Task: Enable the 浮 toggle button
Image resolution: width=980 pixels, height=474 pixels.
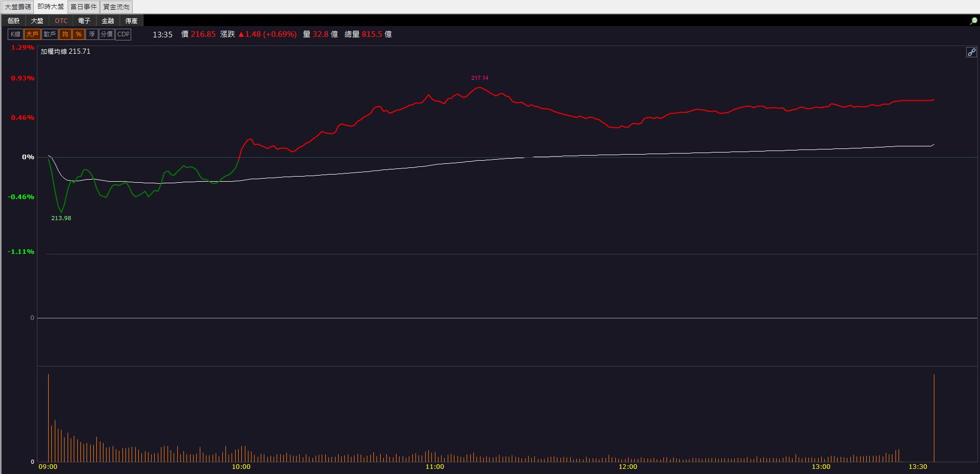Action: click(92, 34)
